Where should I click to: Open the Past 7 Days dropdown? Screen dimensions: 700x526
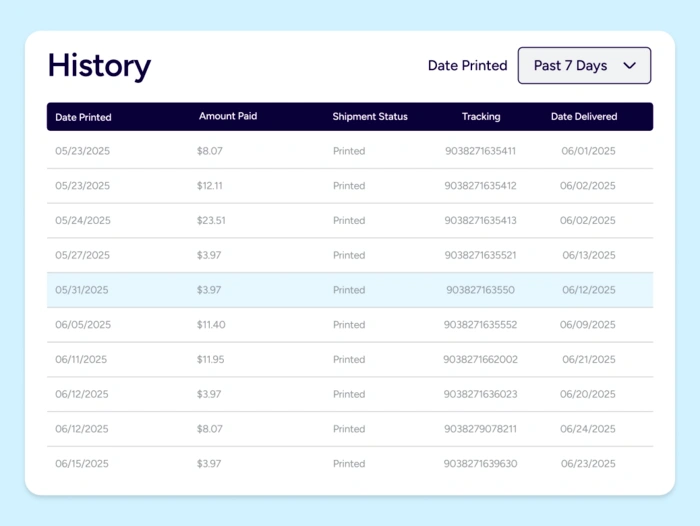coord(584,66)
